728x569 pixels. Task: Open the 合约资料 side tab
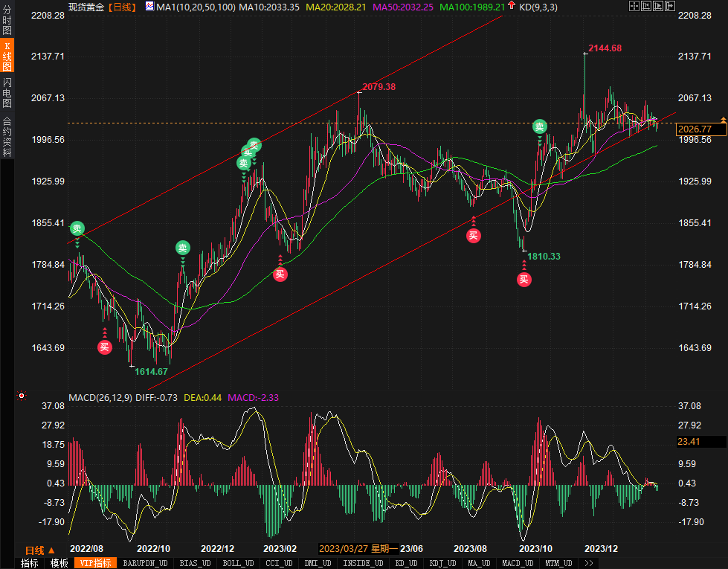7,136
